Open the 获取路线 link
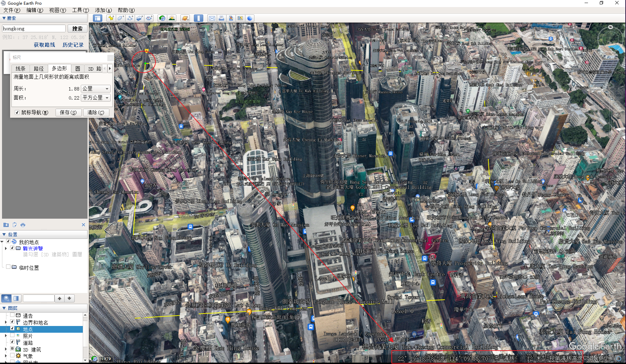Viewport: 626px width, 364px height. pos(44,45)
